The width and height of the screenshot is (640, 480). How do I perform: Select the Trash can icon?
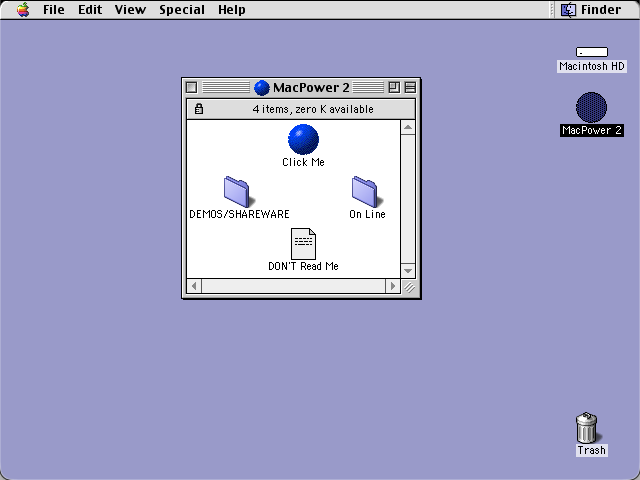(587, 427)
